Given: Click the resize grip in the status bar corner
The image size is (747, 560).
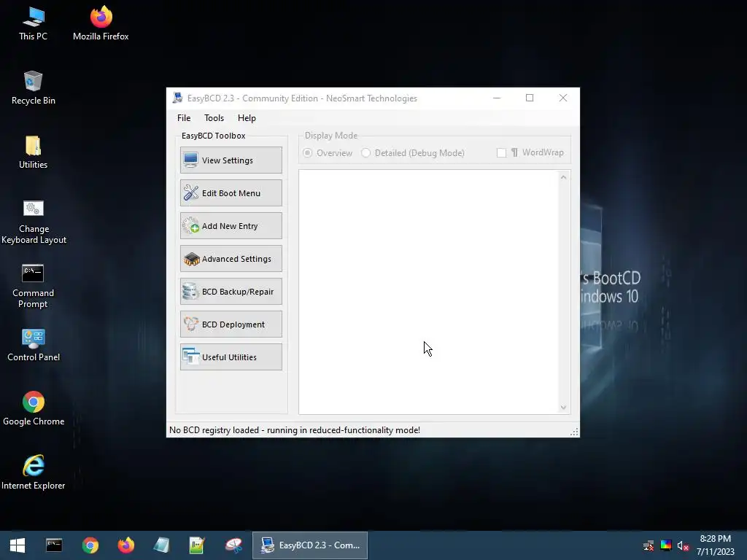Looking at the screenshot, I should 575,432.
